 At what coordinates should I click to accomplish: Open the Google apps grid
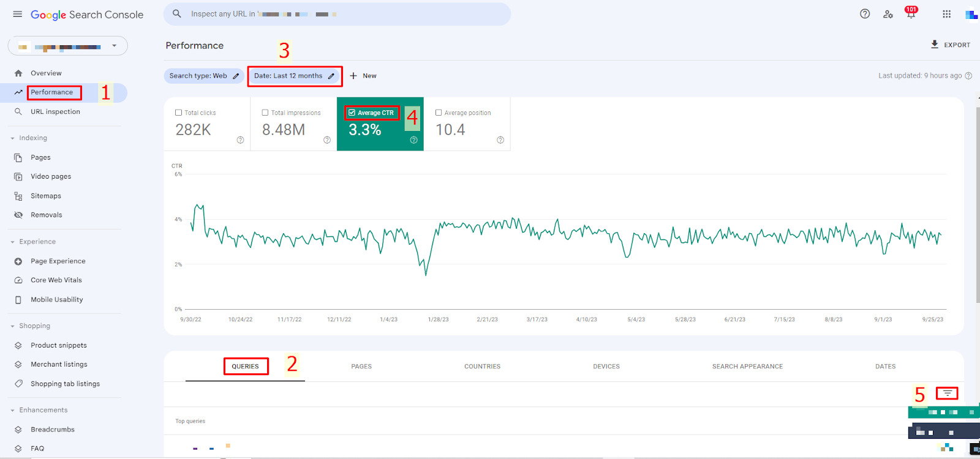point(946,14)
